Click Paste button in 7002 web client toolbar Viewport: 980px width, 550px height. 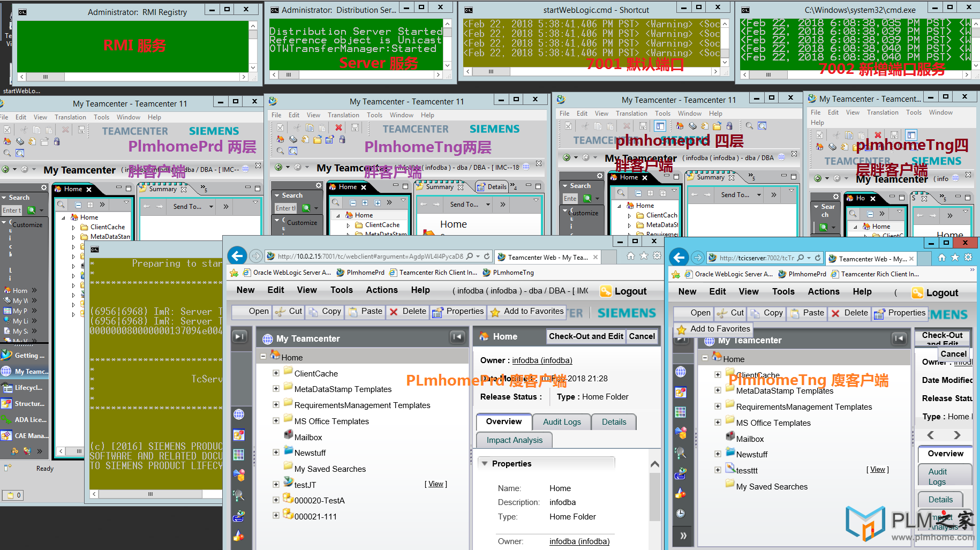tap(807, 313)
